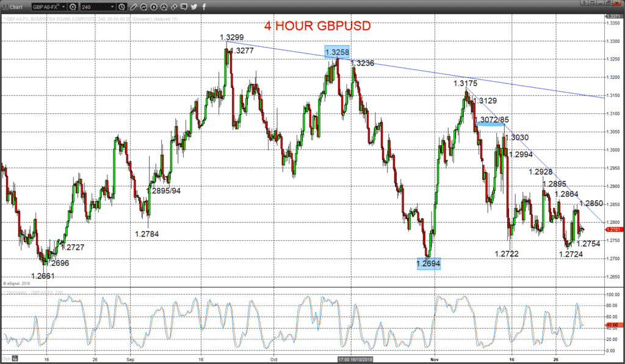Click the time interval clock icon
The height and width of the screenshot is (364, 625).
121,7
